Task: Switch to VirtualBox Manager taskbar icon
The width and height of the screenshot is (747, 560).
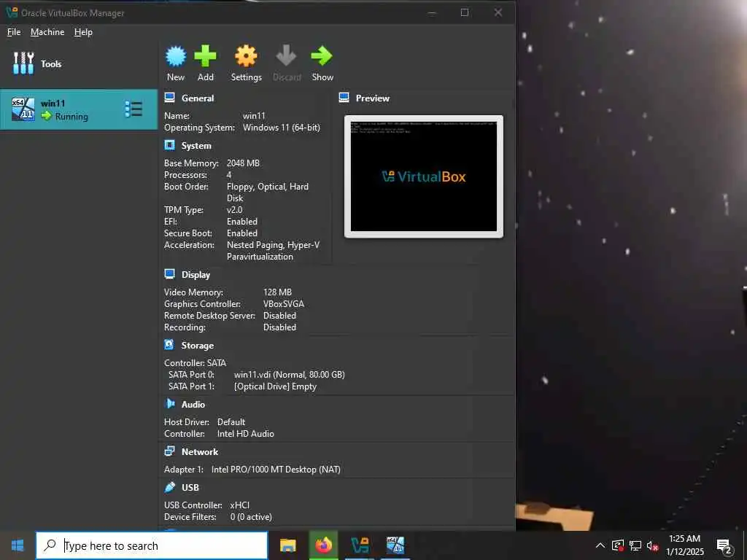Action: coord(360,545)
